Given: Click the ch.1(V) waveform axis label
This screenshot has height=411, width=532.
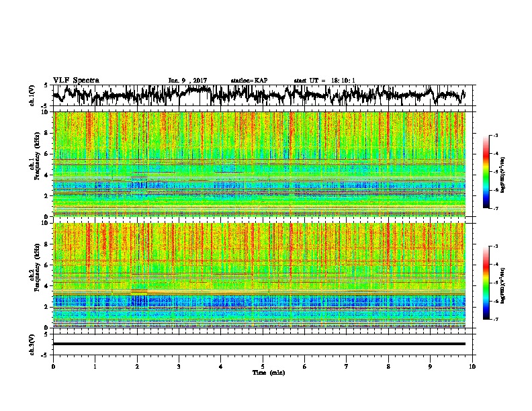Looking at the screenshot, I should point(32,95).
